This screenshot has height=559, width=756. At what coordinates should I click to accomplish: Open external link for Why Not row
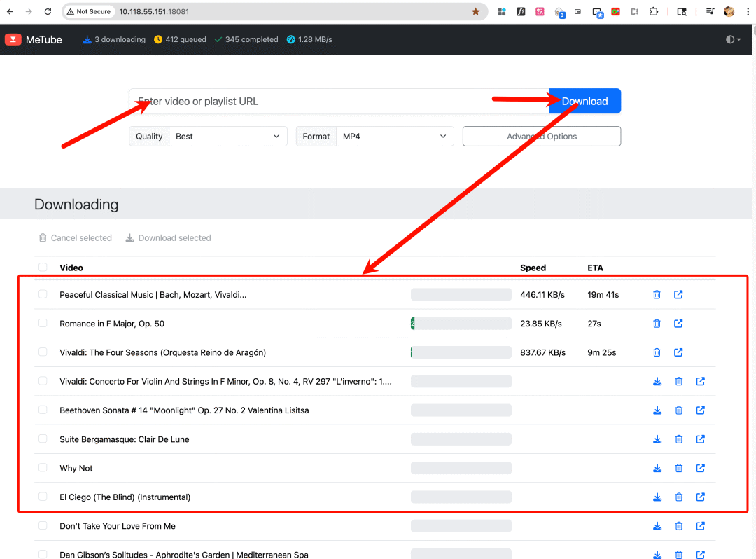point(701,468)
